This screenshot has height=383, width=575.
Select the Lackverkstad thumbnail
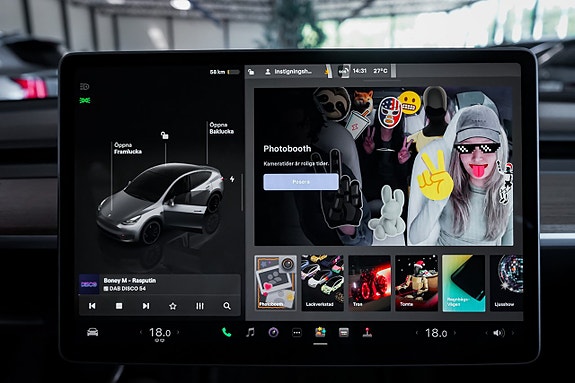322,283
